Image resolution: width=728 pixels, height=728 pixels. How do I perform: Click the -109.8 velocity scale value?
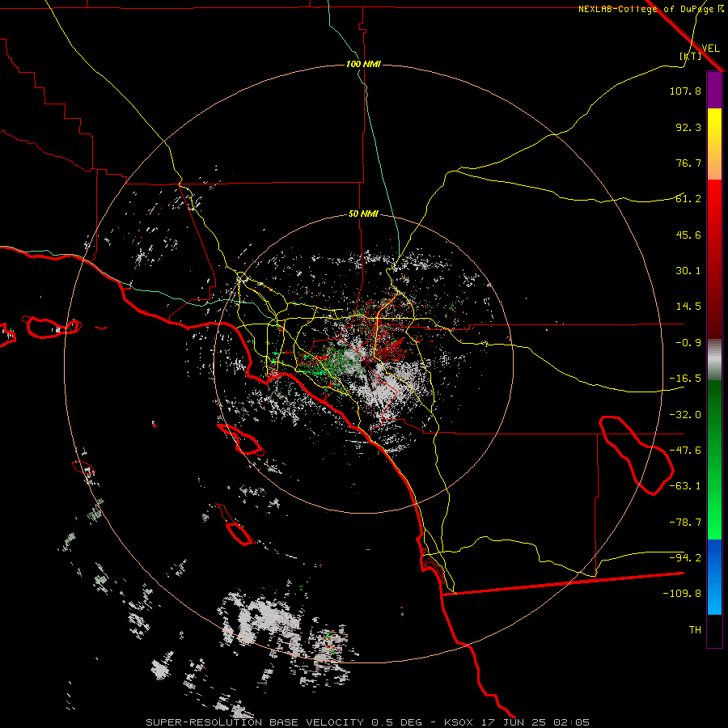click(682, 594)
